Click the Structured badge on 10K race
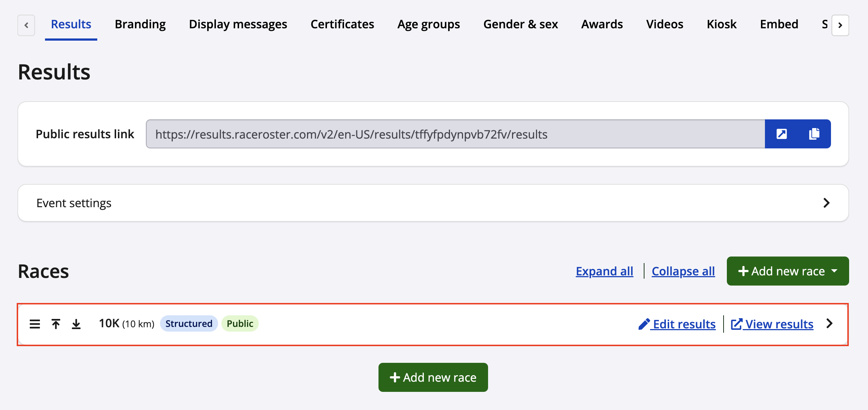The image size is (868, 410). pos(189,324)
